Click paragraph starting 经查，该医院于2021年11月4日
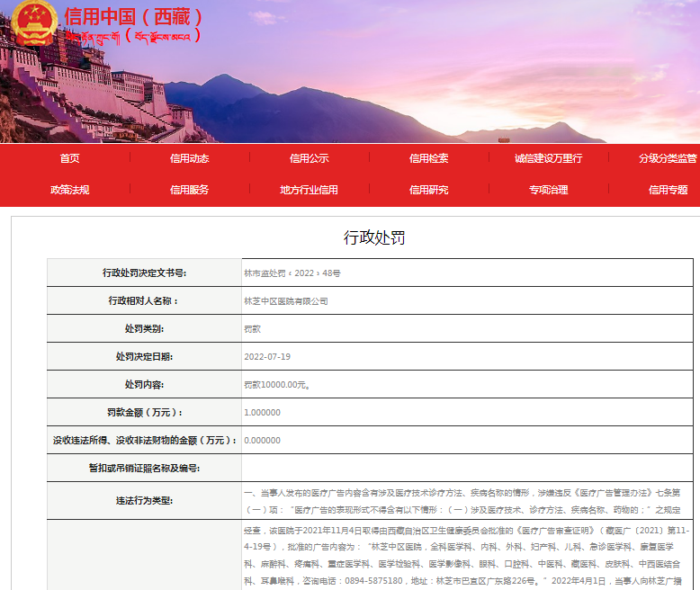 pos(466,556)
